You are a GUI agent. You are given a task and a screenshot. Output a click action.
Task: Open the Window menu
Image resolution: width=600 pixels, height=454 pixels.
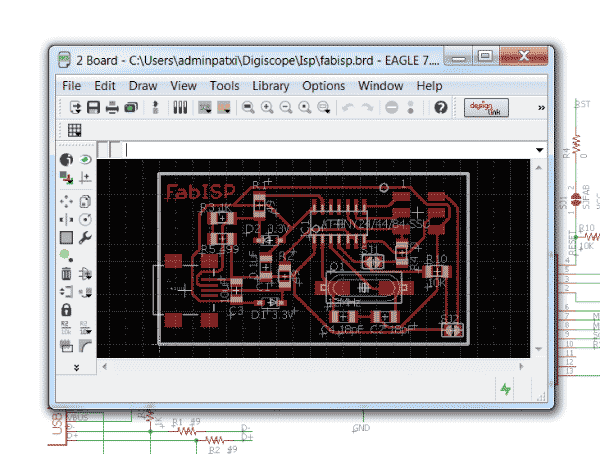click(x=381, y=86)
